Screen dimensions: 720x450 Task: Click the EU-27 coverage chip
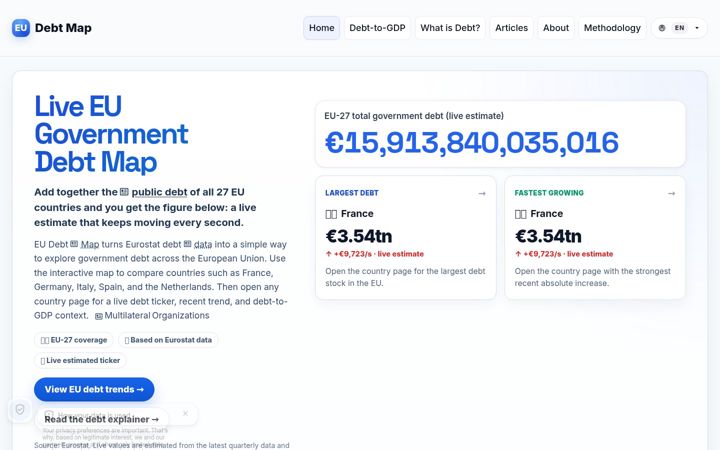point(73,340)
